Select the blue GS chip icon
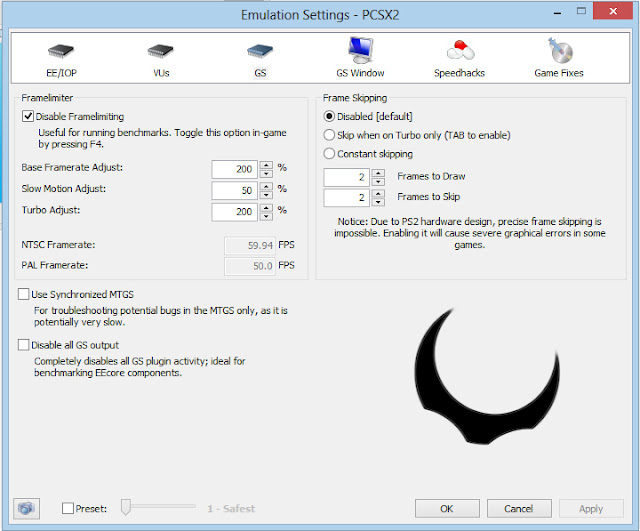The image size is (640, 531). coord(260,51)
